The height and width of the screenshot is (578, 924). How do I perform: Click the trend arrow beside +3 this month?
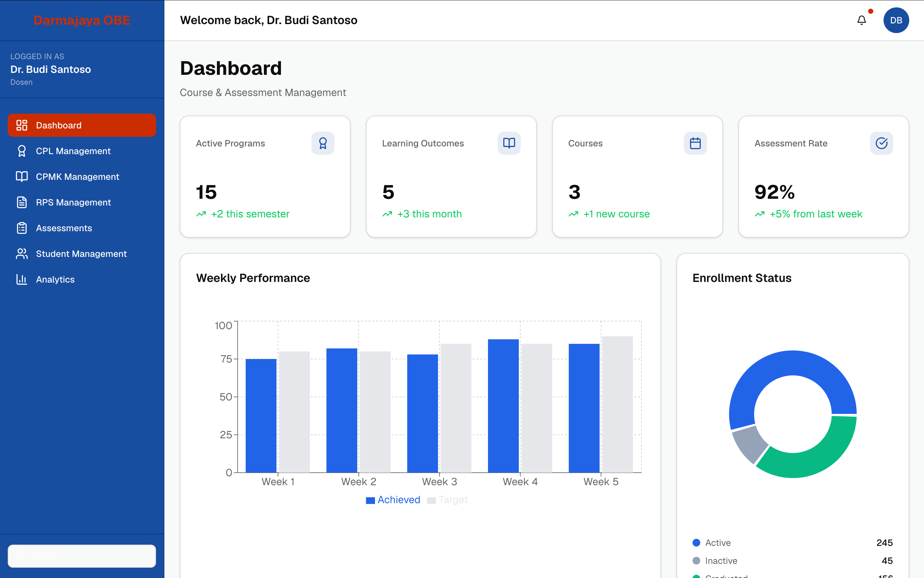(387, 214)
